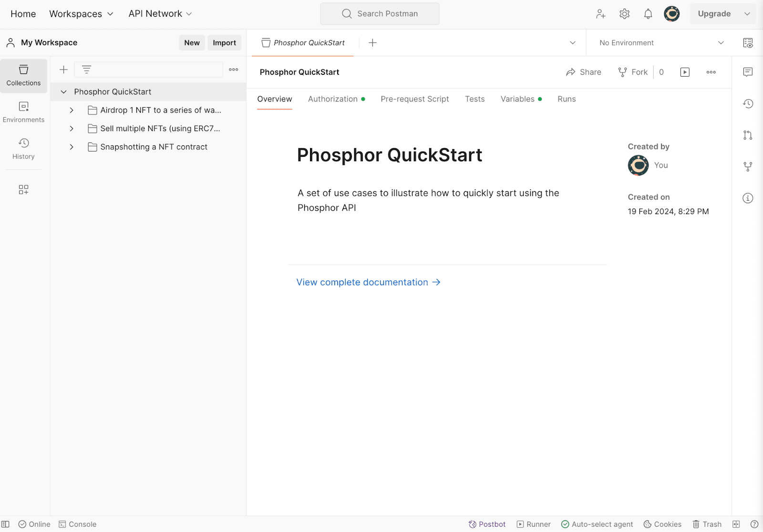The height and width of the screenshot is (532, 763).
Task: Click the fork count 0
Action: click(x=661, y=72)
